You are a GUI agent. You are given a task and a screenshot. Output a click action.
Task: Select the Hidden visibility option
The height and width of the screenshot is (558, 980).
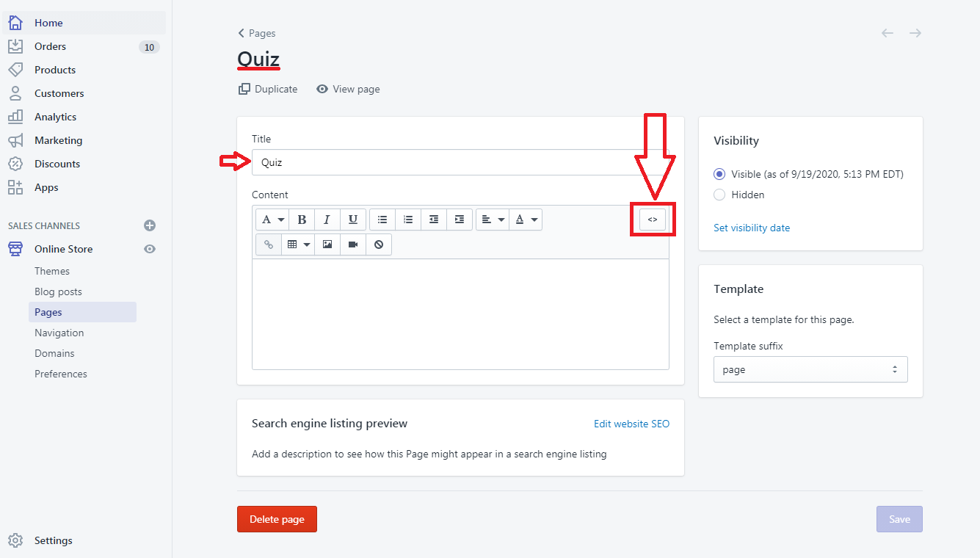[x=719, y=195]
